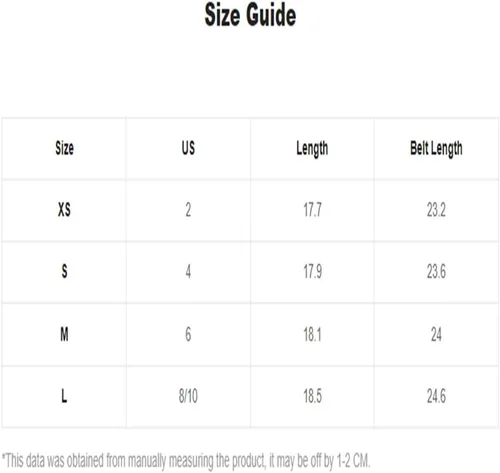Select the S size row label

tap(64, 271)
